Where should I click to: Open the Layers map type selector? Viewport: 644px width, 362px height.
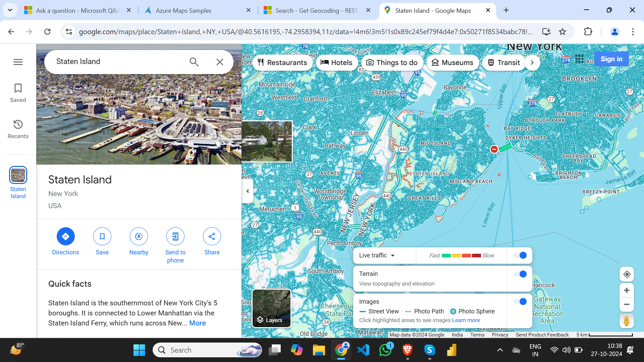271,308
